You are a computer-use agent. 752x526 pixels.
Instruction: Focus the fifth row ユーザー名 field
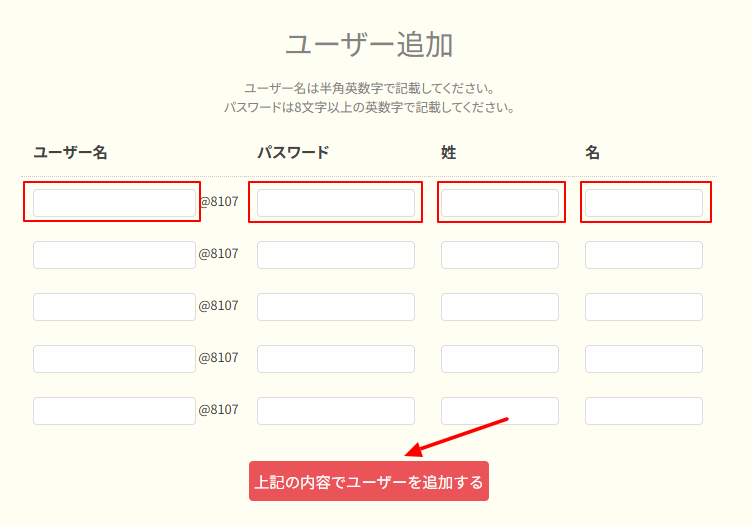(114, 411)
